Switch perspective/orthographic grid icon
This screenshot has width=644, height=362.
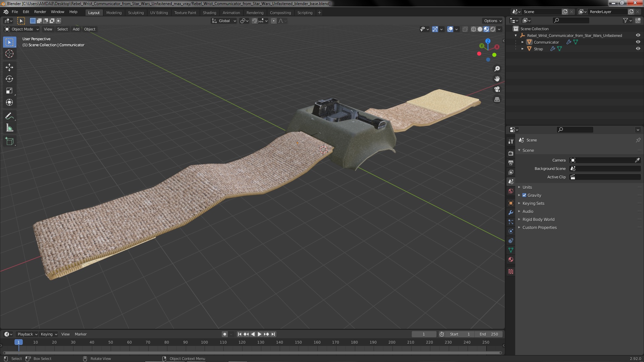click(x=497, y=100)
